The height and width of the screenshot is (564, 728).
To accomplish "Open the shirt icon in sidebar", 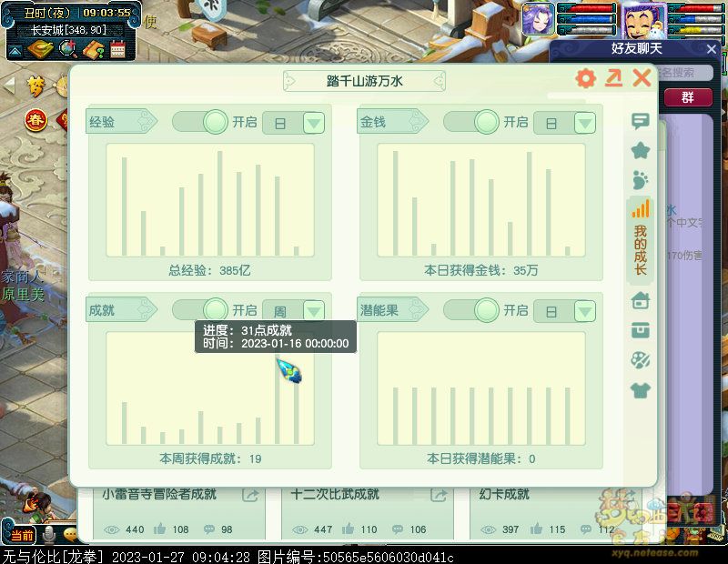I will coord(641,390).
